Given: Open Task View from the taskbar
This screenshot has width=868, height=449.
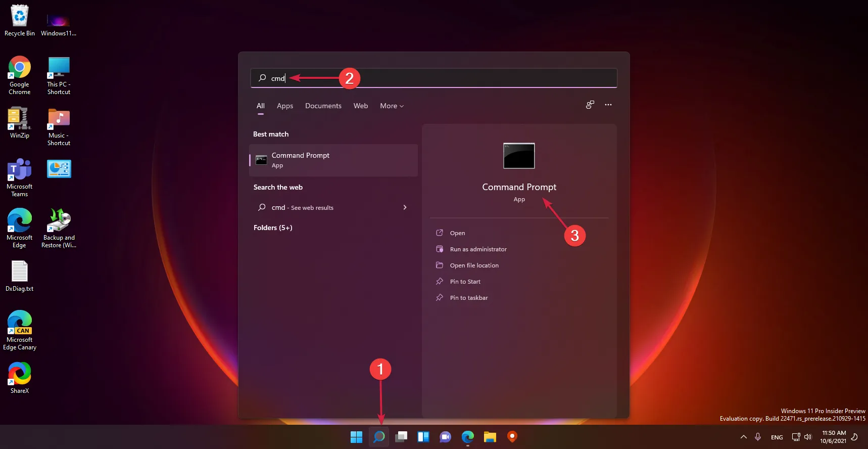Looking at the screenshot, I should (x=401, y=437).
